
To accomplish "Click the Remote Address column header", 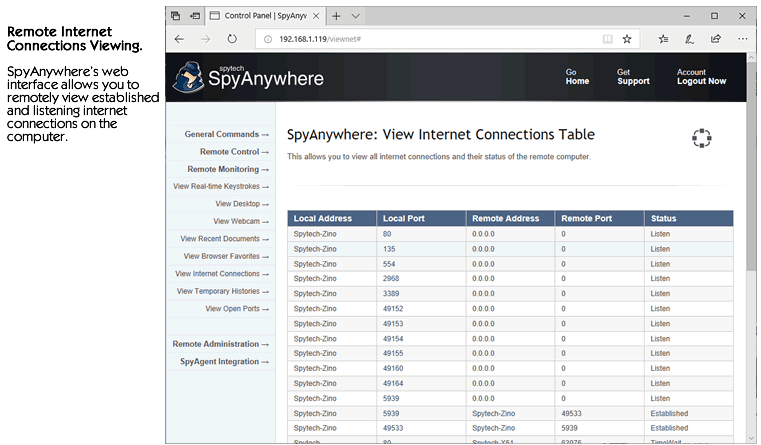I will pos(511,218).
